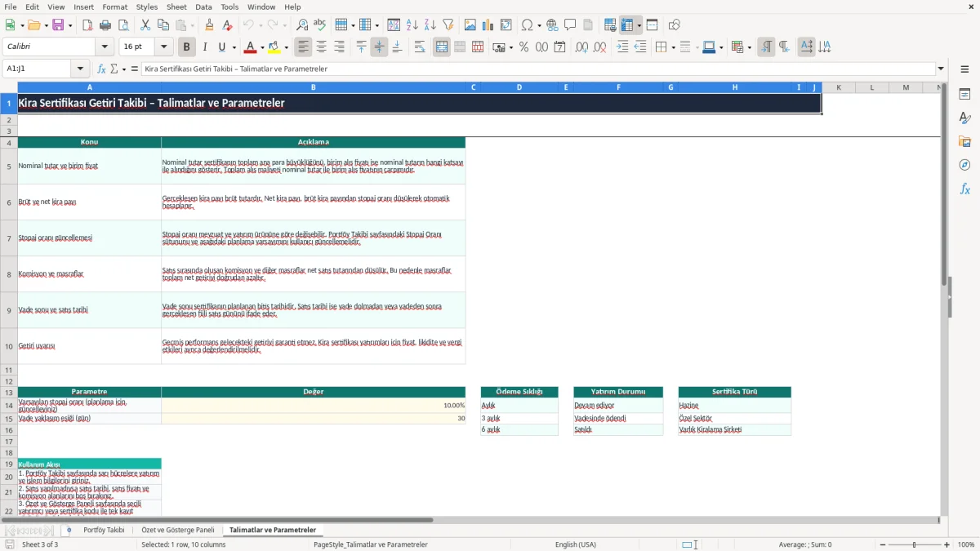Viewport: 980px width, 551px height.
Task: Apply the yellow background color swatch
Action: 275,47
